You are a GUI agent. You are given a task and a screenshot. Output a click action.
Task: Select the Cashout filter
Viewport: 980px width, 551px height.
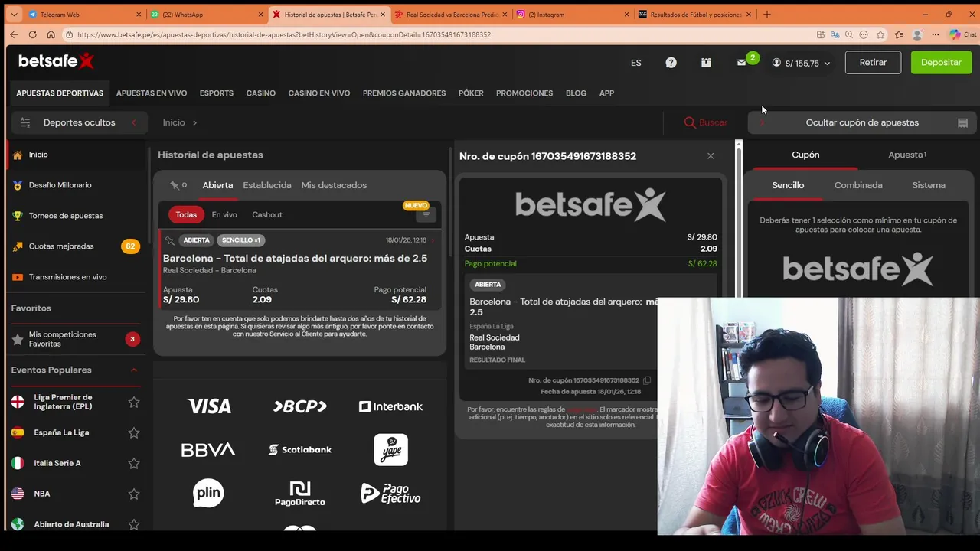click(267, 215)
